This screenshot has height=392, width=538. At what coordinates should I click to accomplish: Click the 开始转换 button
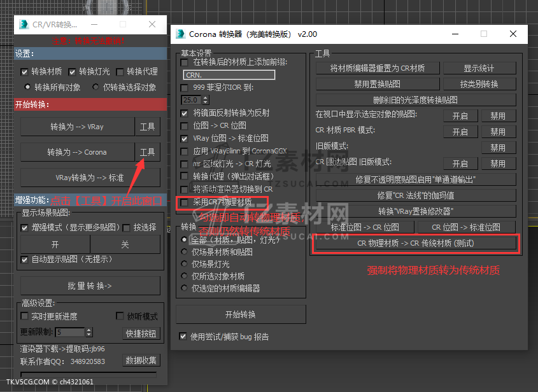point(241,314)
